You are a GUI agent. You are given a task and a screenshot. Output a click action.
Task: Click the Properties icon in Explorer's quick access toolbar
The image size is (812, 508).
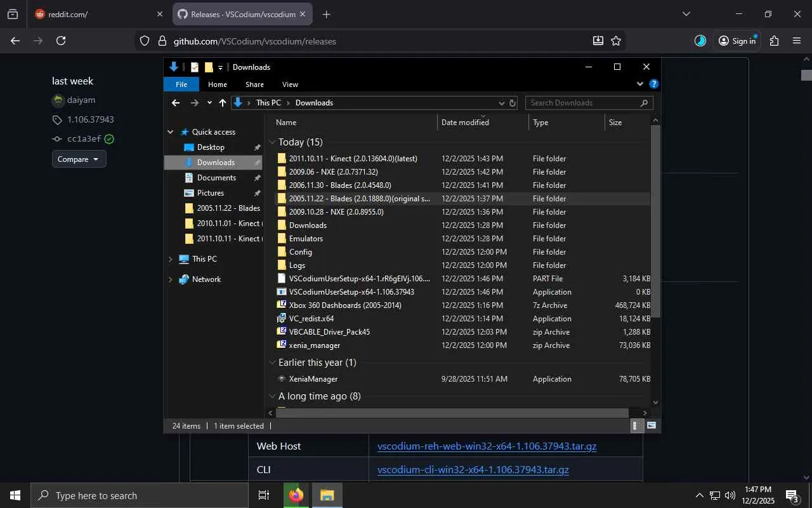click(x=195, y=67)
